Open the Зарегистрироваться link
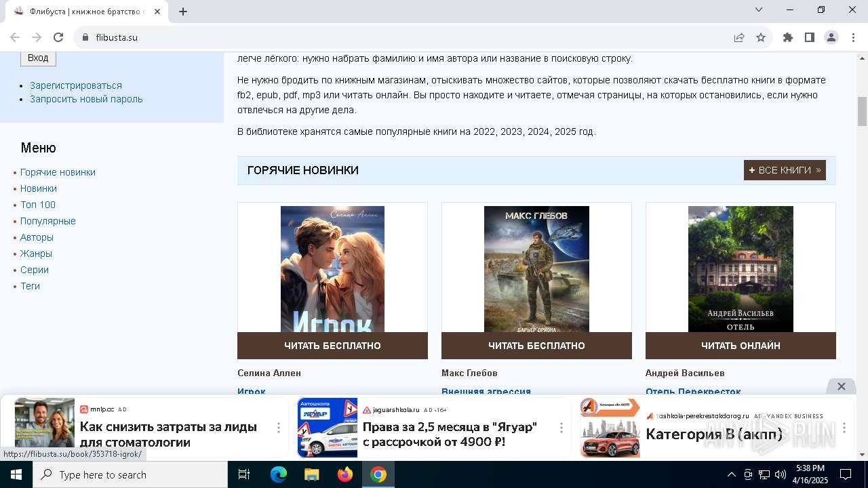The width and height of the screenshot is (868, 488). tap(76, 85)
